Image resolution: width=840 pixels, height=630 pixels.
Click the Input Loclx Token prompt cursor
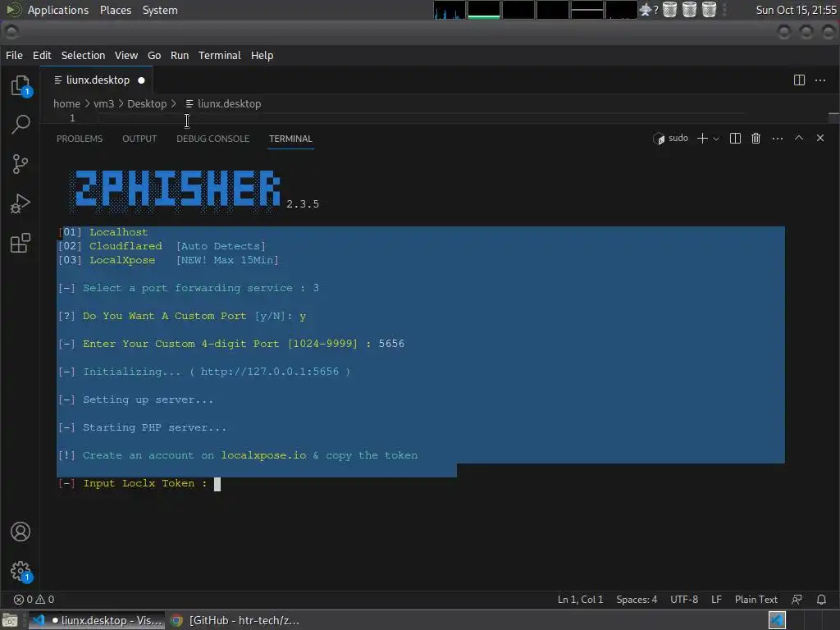click(217, 484)
